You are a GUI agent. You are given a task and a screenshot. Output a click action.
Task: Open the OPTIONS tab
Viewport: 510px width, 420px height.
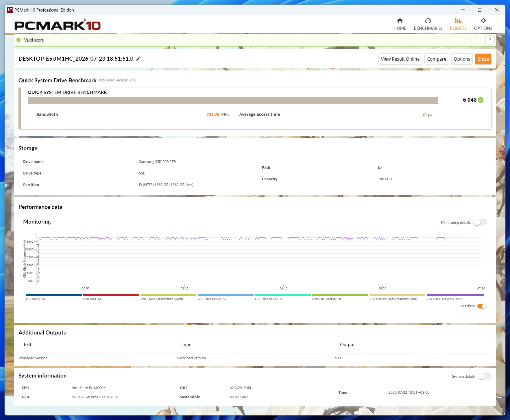coord(483,24)
